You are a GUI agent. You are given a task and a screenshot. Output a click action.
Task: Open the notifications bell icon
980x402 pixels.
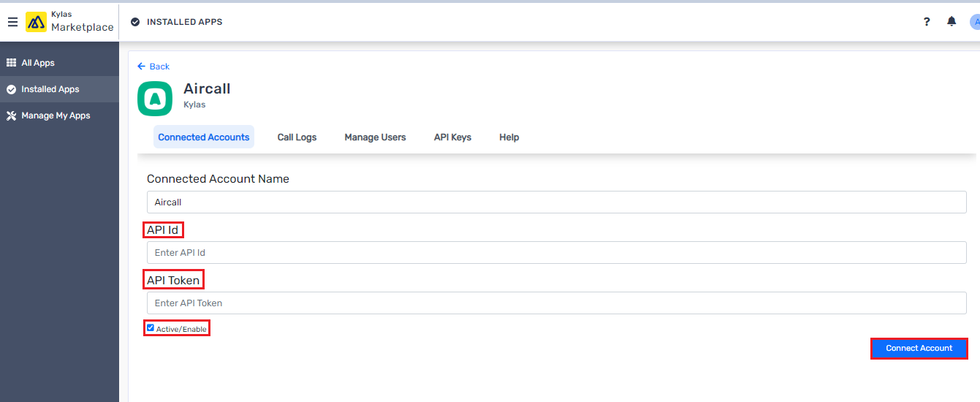(951, 22)
